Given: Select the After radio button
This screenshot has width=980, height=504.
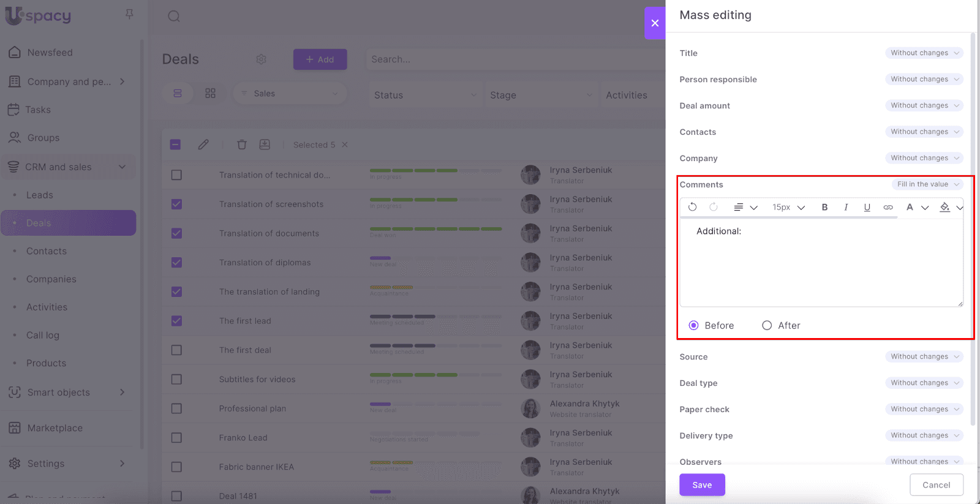Looking at the screenshot, I should (767, 326).
